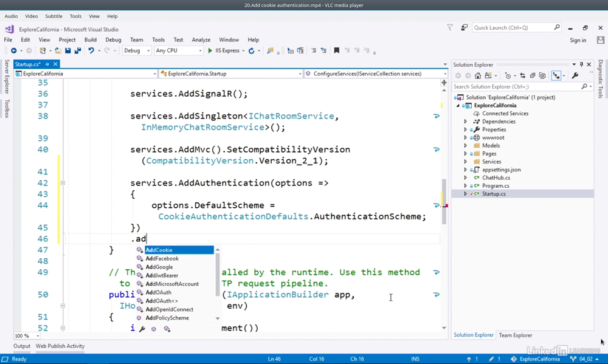Screen dimensions: 608x364
Task: Open the Server Explorer side tab
Action: click(7, 77)
